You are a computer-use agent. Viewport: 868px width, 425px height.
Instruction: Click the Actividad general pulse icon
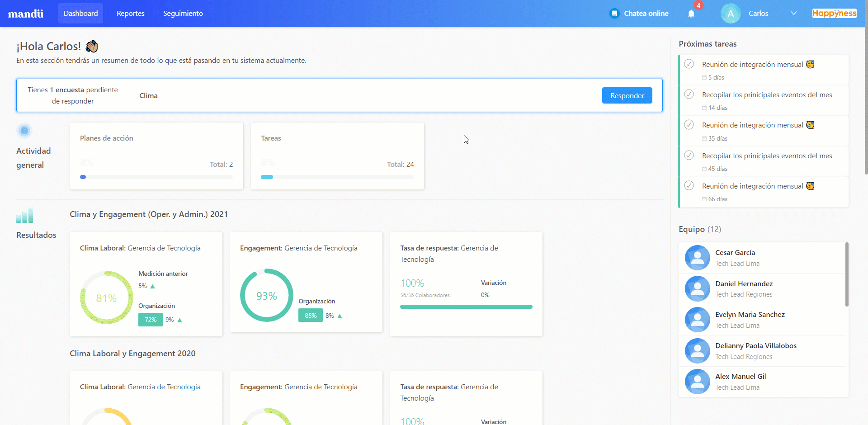tap(24, 131)
